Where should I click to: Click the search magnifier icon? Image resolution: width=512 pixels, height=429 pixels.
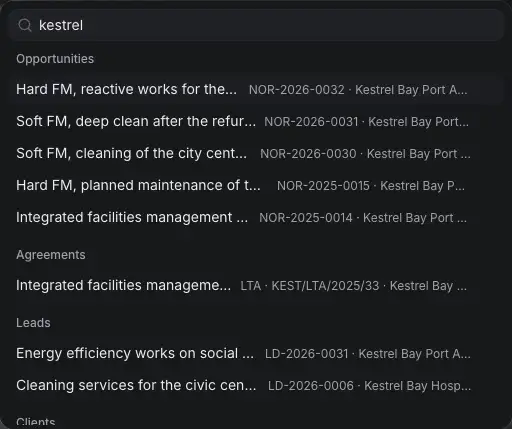pos(25,25)
